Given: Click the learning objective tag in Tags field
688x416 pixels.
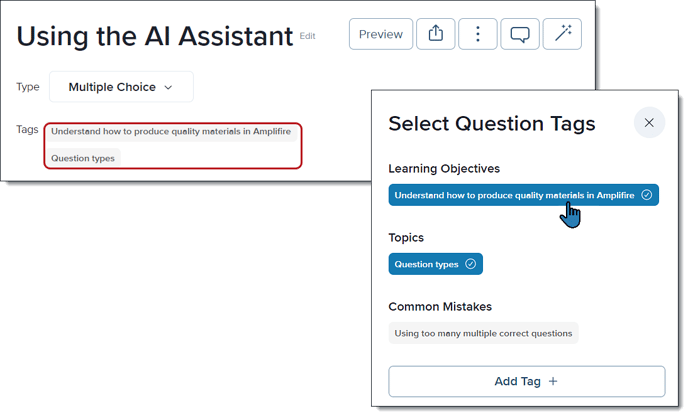Looking at the screenshot, I should [171, 131].
